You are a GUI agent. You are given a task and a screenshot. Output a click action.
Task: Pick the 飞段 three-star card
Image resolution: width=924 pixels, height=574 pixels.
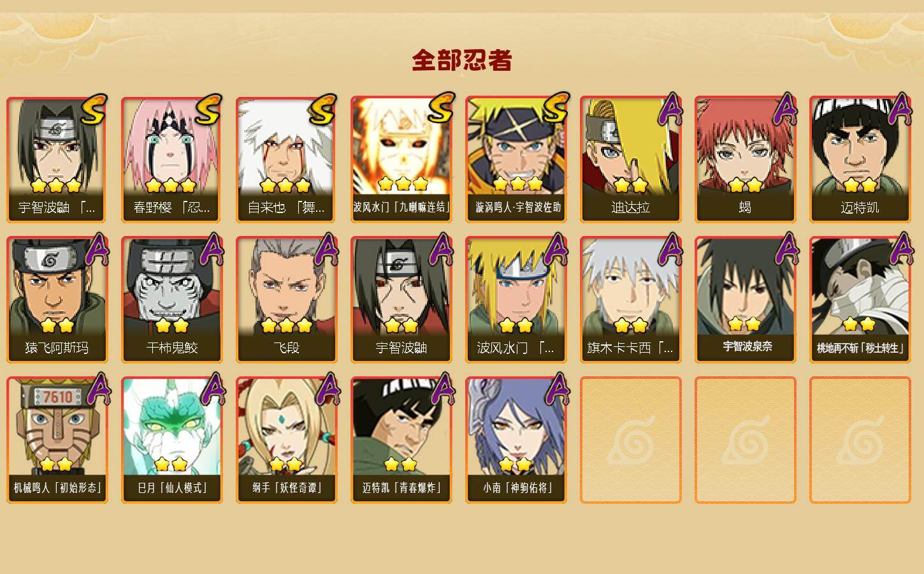286,300
